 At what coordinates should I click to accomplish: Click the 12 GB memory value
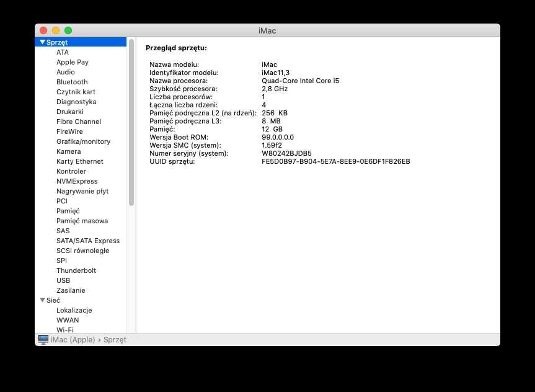[272, 129]
